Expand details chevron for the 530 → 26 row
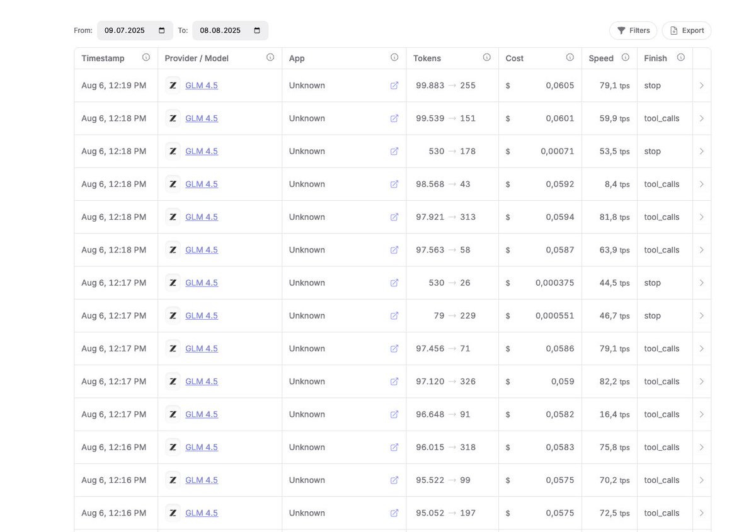Screen dimensions: 756x532 point(702,283)
